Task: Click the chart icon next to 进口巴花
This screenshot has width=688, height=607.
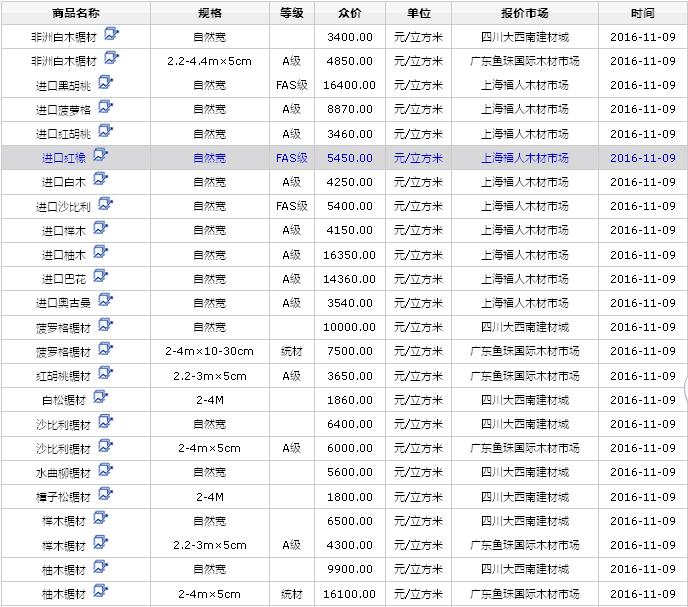Action: coord(100,277)
